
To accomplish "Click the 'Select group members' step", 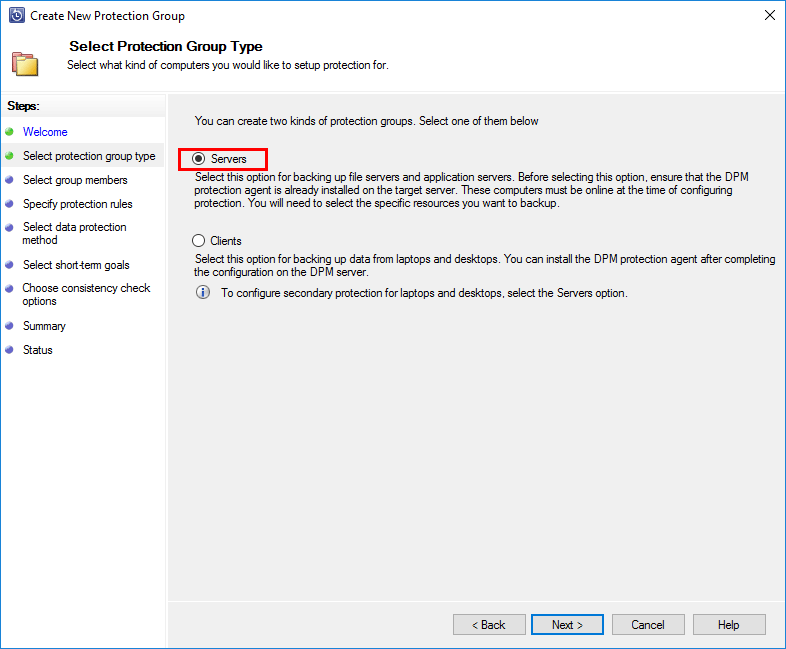I will tap(75, 180).
